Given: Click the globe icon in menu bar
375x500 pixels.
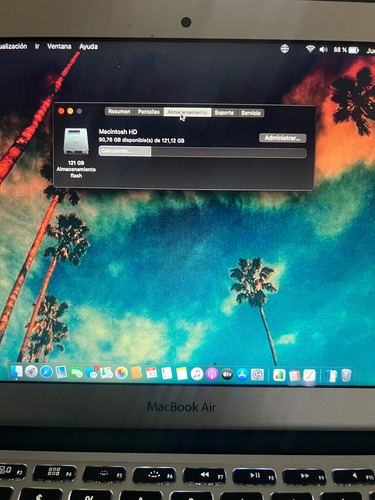Looking at the screenshot, I should (284, 49).
